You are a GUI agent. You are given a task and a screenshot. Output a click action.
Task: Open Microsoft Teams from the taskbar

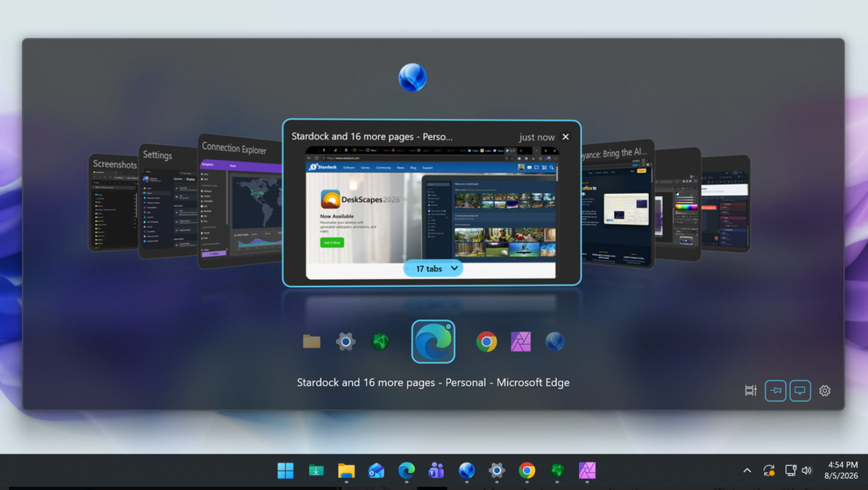point(436,471)
